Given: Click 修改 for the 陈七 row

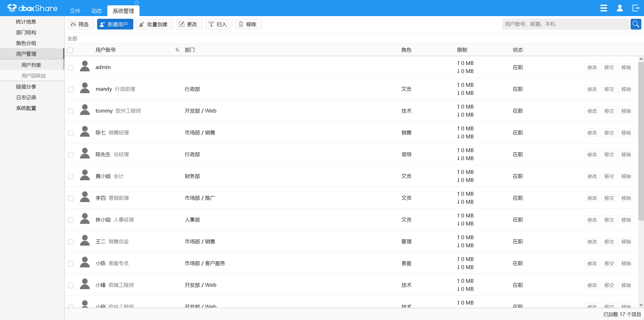Looking at the screenshot, I should pos(592,133).
